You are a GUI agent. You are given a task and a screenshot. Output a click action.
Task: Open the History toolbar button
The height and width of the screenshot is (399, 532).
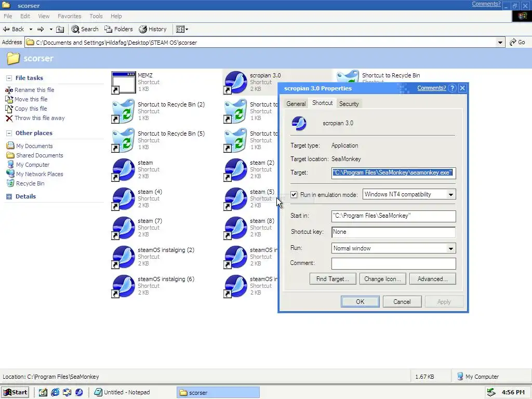(153, 29)
